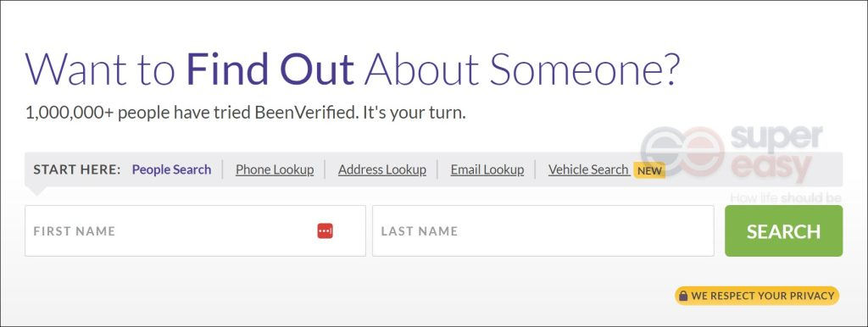Viewport: 868px width, 327px height.
Task: Select the People Search tab
Action: pyautogui.click(x=171, y=169)
